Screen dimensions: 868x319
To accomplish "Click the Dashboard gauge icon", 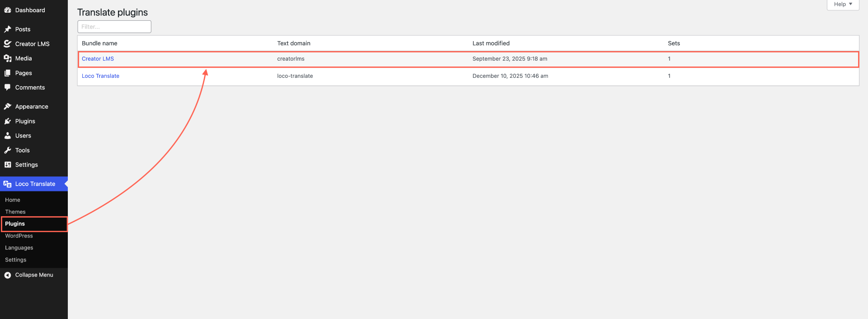I will pyautogui.click(x=8, y=10).
